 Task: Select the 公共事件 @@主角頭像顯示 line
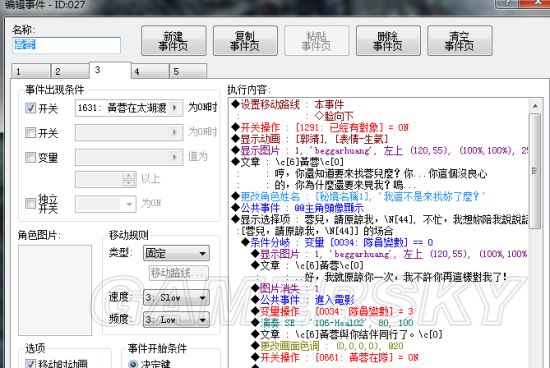pos(297,208)
